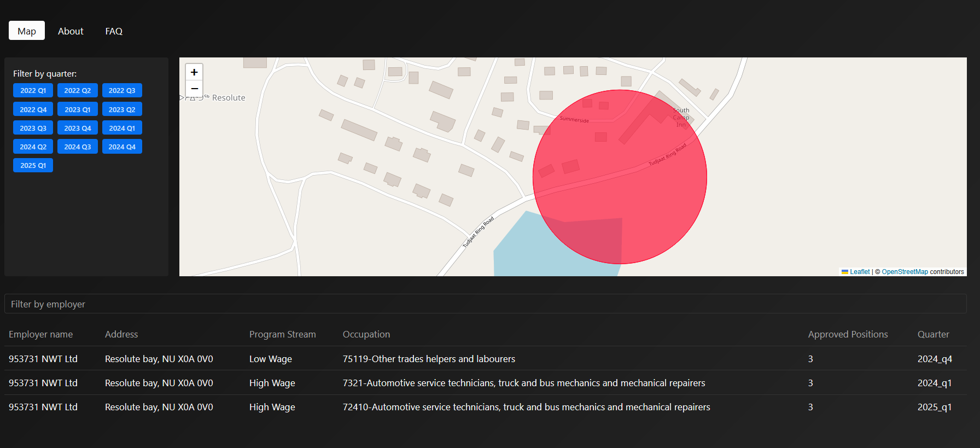Toggle the 2022 Q1 quarter filter
The width and height of the screenshot is (980, 448).
[33, 90]
